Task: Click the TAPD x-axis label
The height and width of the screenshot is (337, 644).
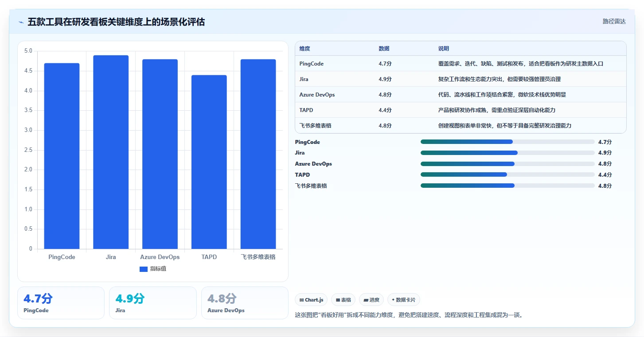Action: pyautogui.click(x=209, y=257)
